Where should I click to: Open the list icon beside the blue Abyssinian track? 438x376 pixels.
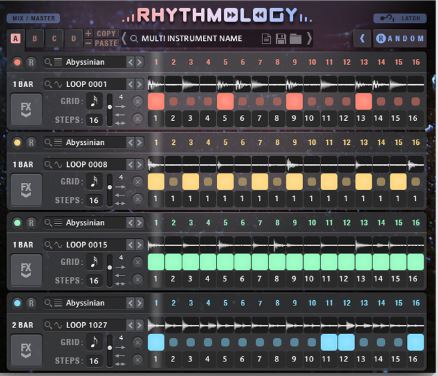click(58, 303)
